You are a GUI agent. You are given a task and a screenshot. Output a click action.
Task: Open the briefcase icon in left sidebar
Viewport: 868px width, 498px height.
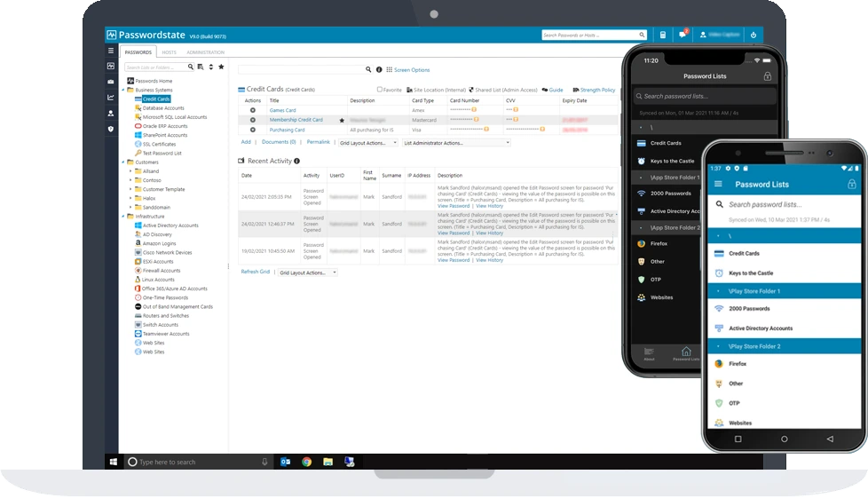coord(111,82)
